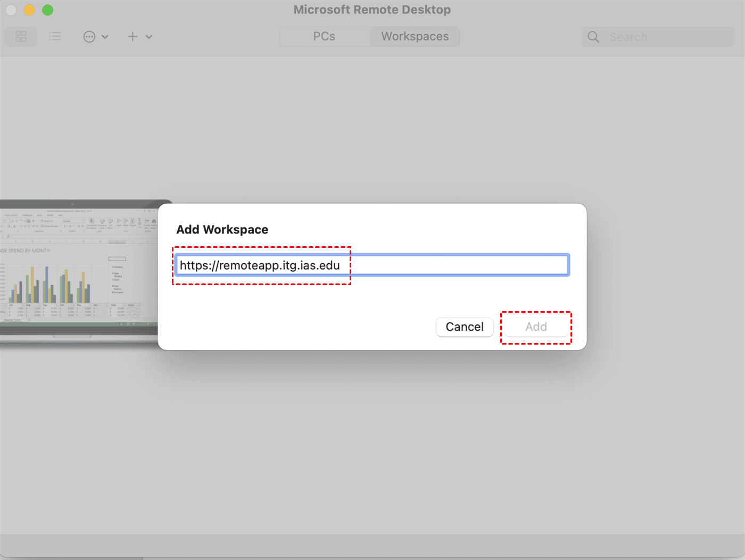Click the green zoom window button
Screen dimensions: 745x560
tap(48, 10)
